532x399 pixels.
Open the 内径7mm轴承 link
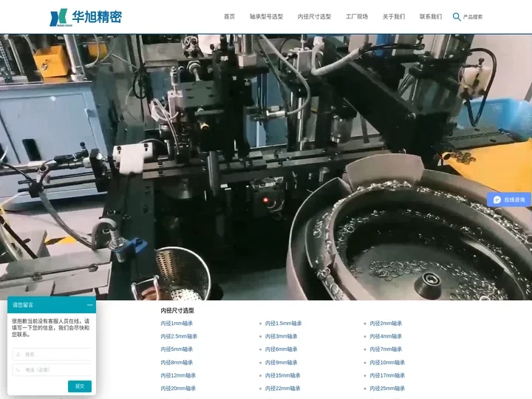coord(386,349)
